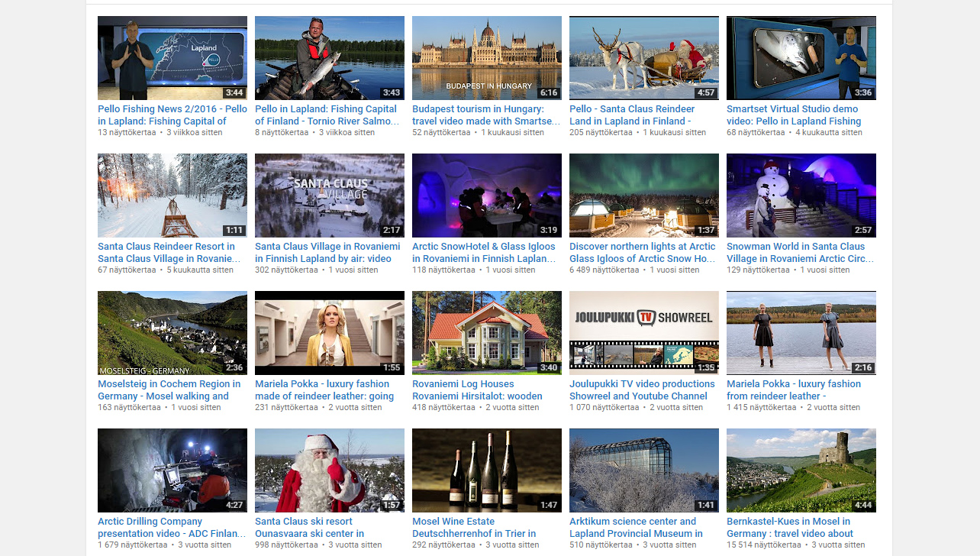This screenshot has height=556, width=980.
Task: Play the Joulupukki TV Showreel thumbnail
Action: tap(644, 333)
